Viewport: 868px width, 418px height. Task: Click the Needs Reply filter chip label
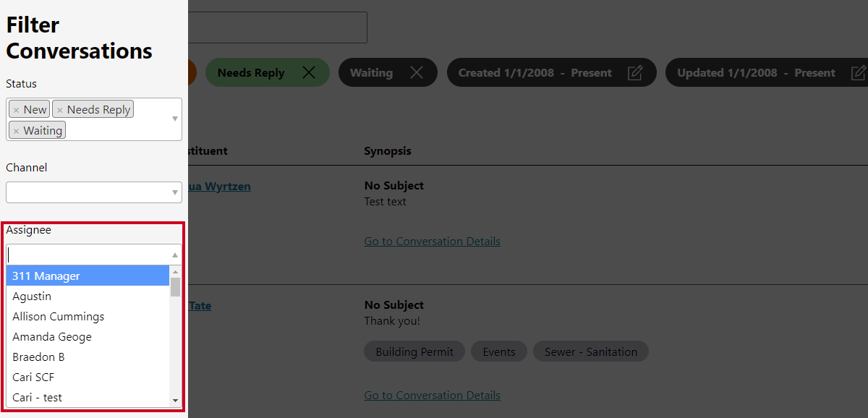(251, 72)
